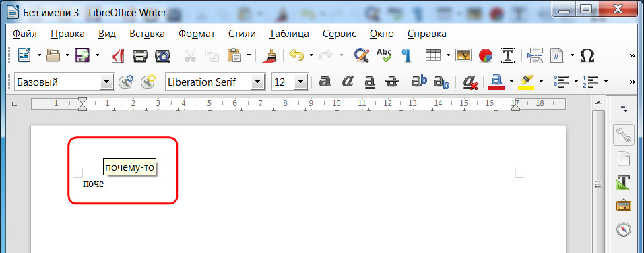Insert a text box icon

coord(508,55)
